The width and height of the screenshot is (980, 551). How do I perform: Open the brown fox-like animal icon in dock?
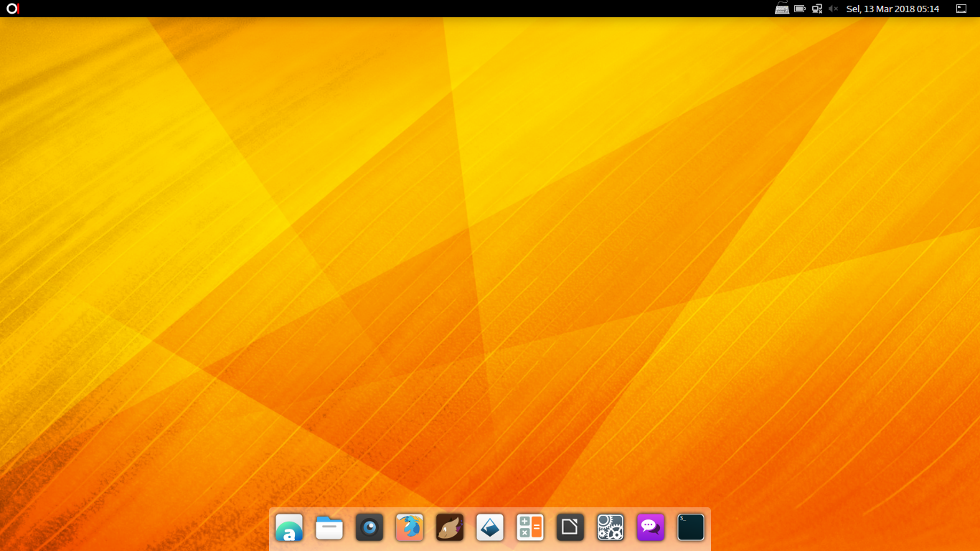coord(450,528)
